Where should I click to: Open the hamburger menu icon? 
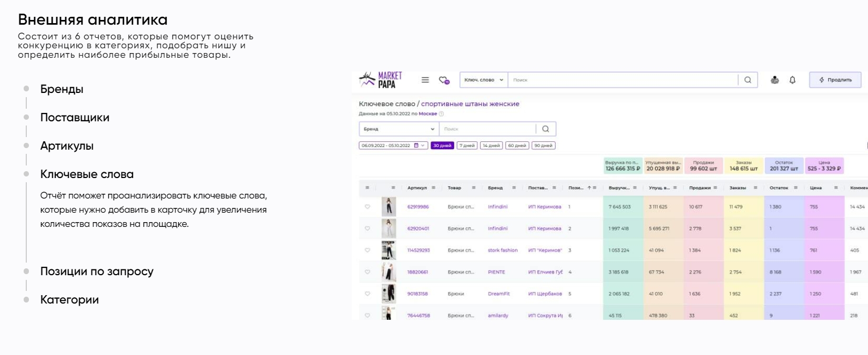pos(425,80)
